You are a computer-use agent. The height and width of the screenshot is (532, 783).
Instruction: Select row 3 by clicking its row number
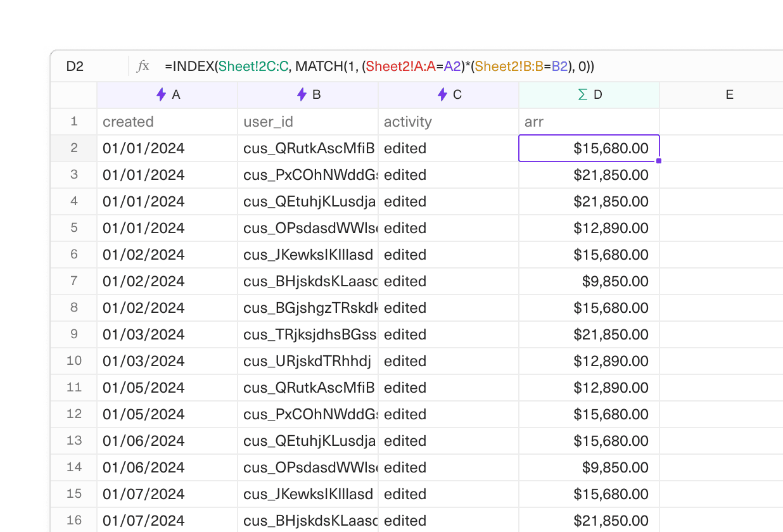[74, 175]
